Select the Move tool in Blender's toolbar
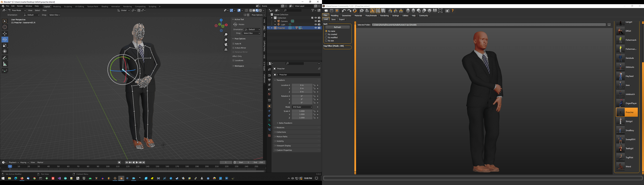Screen dimensions: 644x185 pyautogui.click(x=5, y=33)
